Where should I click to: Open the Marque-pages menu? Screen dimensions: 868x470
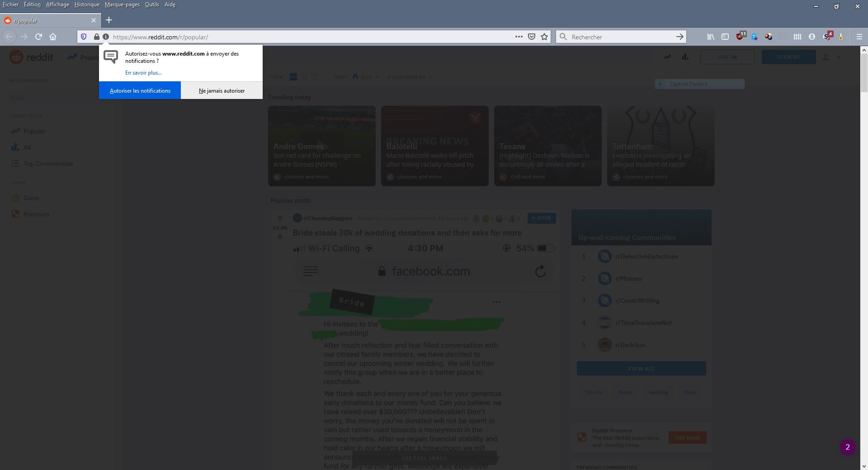tap(122, 5)
